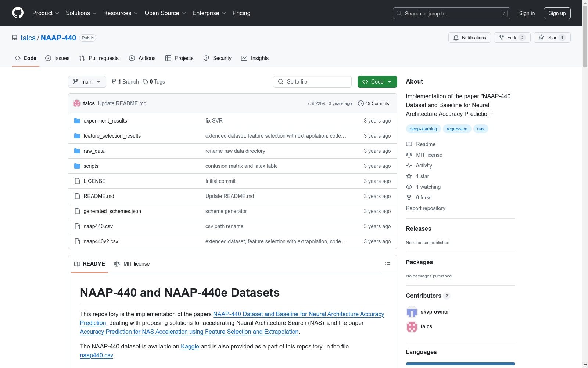This screenshot has width=588, height=368.
Task: Click Report repository link
Action: point(426,208)
